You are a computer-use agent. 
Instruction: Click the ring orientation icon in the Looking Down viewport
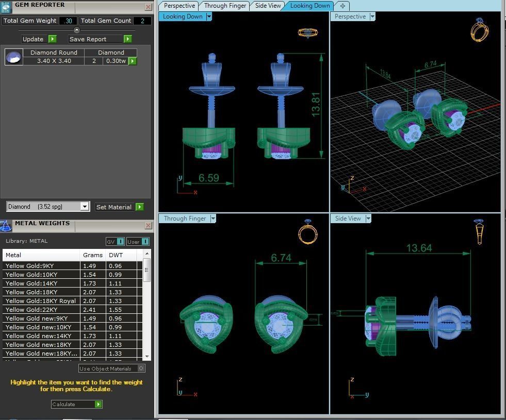point(307,33)
